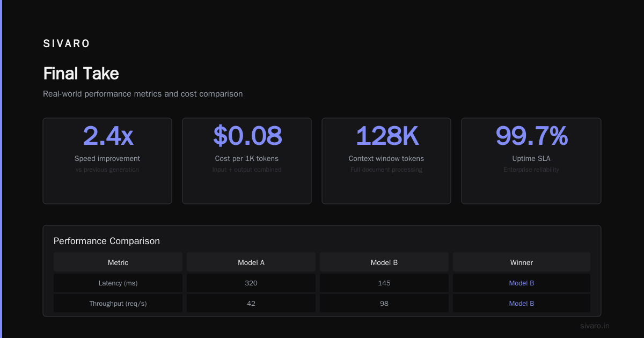Click the Latency (ms) row label

(x=118, y=283)
